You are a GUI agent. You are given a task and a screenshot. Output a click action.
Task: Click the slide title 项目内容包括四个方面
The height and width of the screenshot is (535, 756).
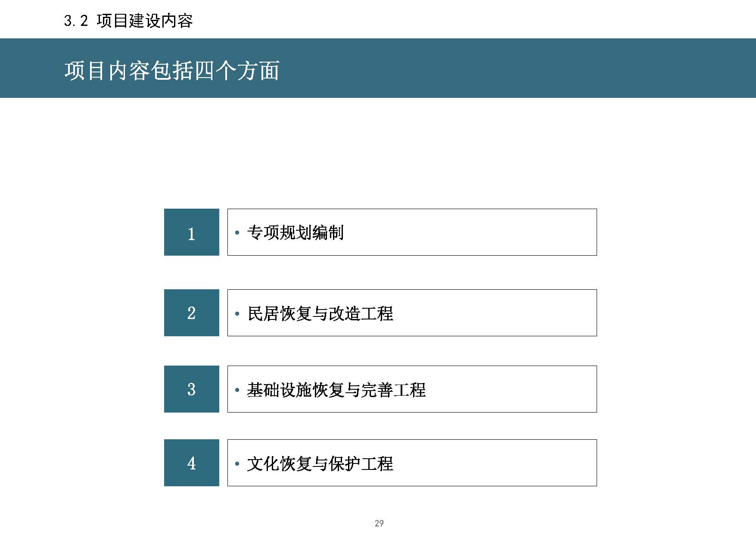tap(172, 70)
